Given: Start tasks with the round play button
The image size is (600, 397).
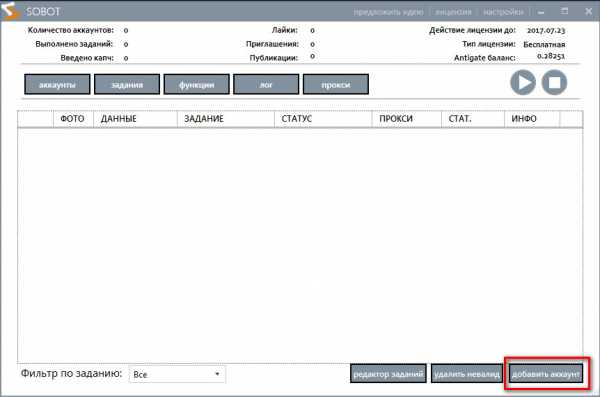Looking at the screenshot, I should click(x=523, y=82).
